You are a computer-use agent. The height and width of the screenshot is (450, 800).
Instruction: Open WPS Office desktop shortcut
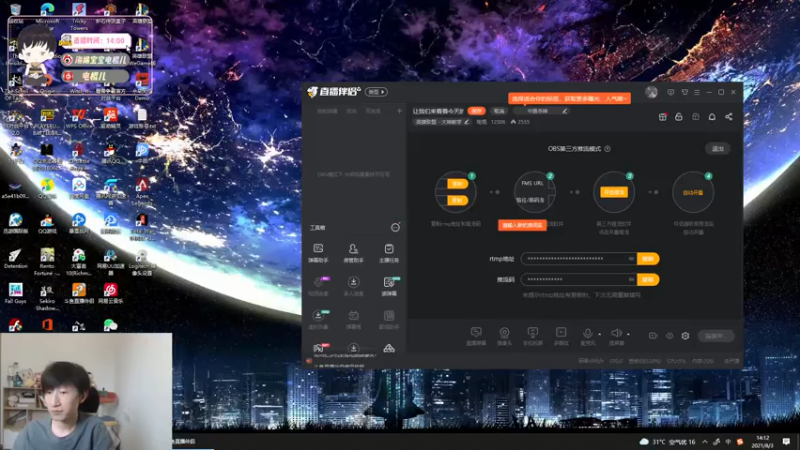pyautogui.click(x=78, y=118)
